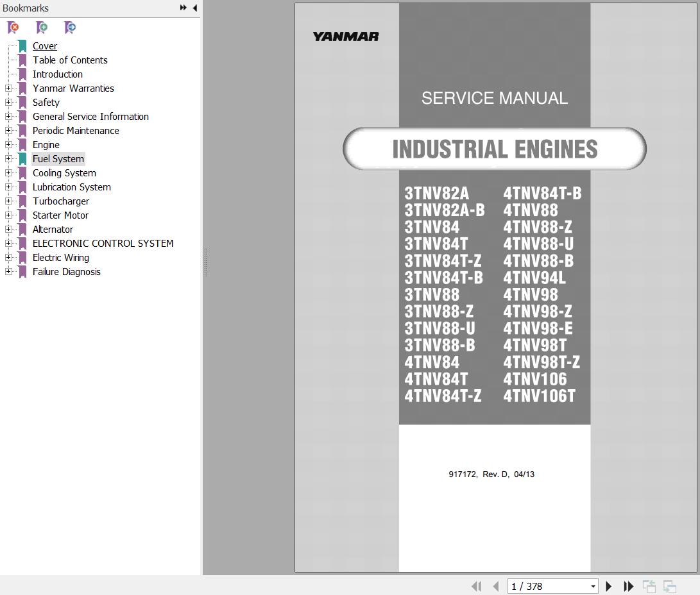The image size is (700, 595).
Task: Click the bookmark icon beside Alternator
Action: [x=22, y=230]
